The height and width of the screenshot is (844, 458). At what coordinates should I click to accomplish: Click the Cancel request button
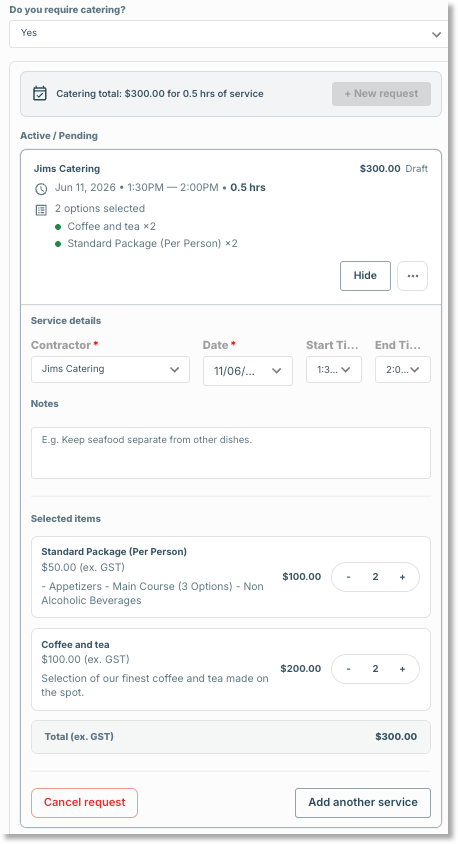click(84, 803)
